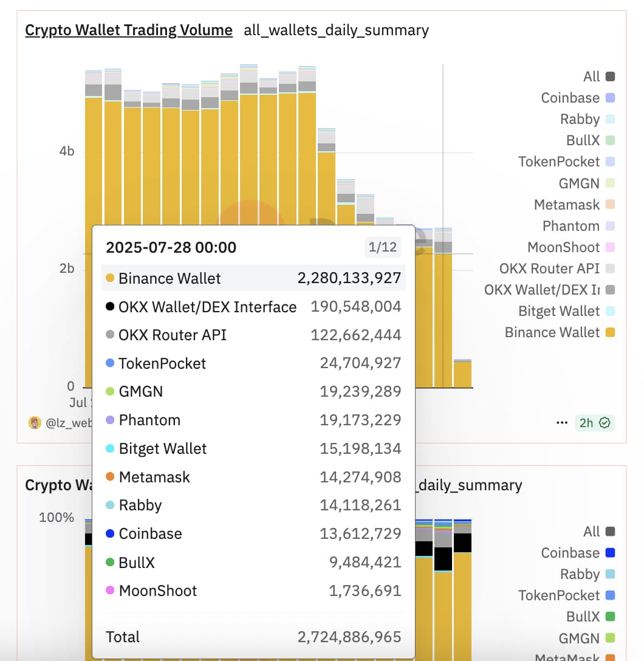Click the 1/12 tooltip page indicator
The width and height of the screenshot is (644, 661).
382,247
